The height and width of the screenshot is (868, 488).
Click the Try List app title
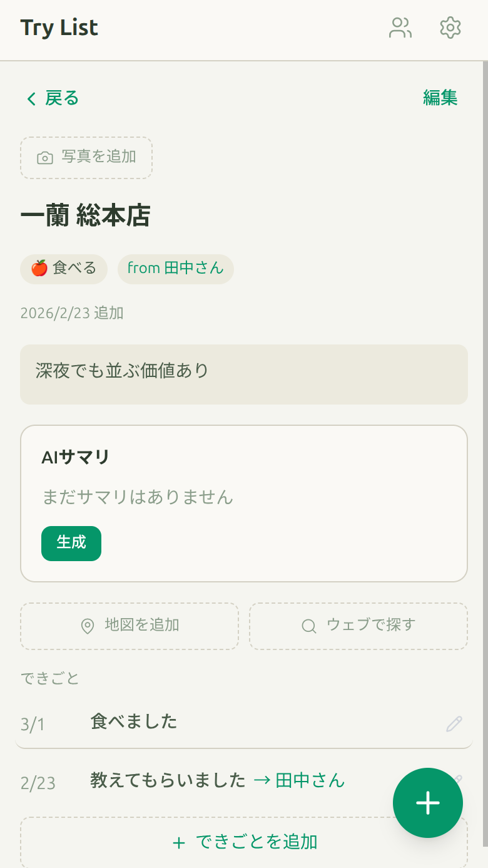click(59, 28)
